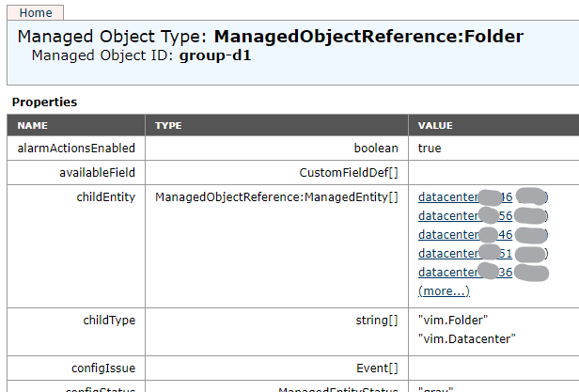579x392 pixels.
Task: Select the childEntity property name
Action: pos(105,197)
